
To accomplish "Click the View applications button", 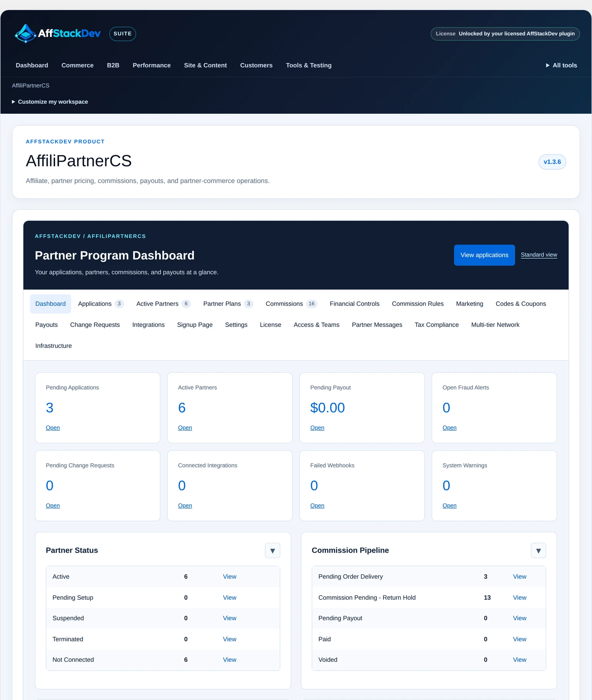I will click(484, 255).
